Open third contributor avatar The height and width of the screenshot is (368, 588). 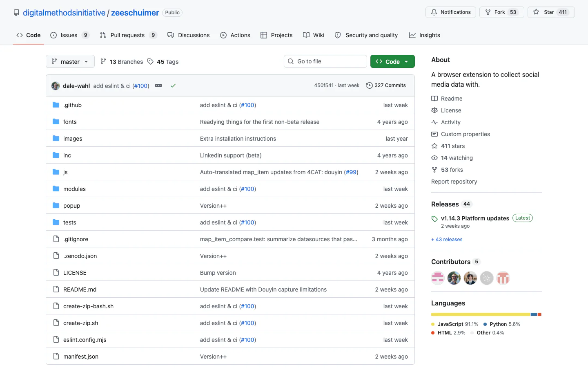coord(470,278)
